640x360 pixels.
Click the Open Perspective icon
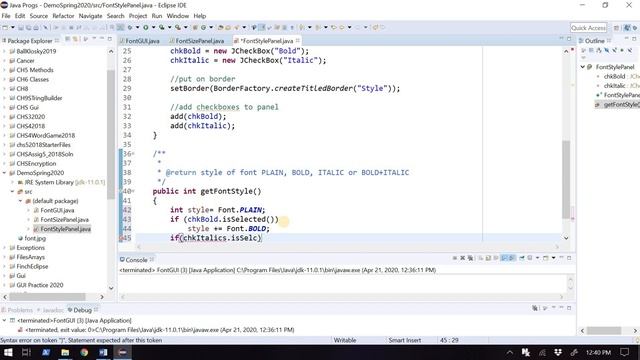(x=617, y=28)
